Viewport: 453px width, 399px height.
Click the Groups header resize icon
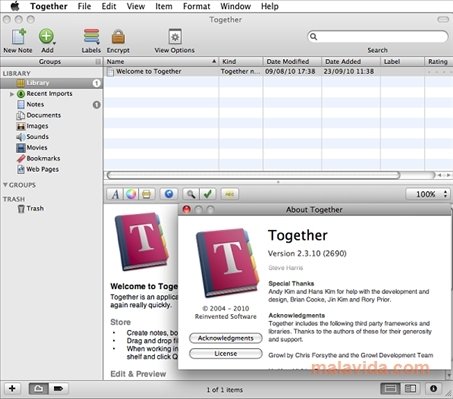98,62
